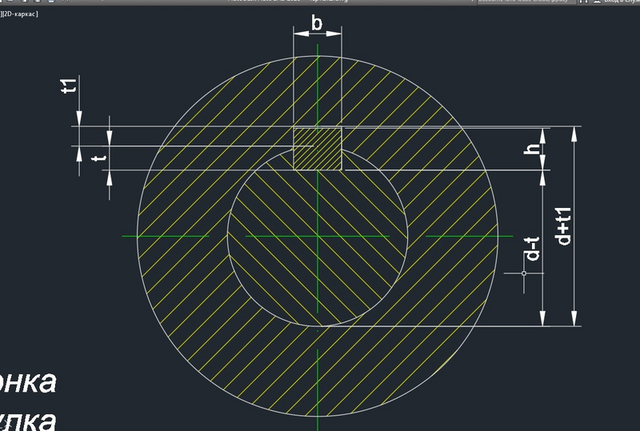640x431 pixels.
Task: Pick the green vertical centerline at top
Action: tap(318, 82)
